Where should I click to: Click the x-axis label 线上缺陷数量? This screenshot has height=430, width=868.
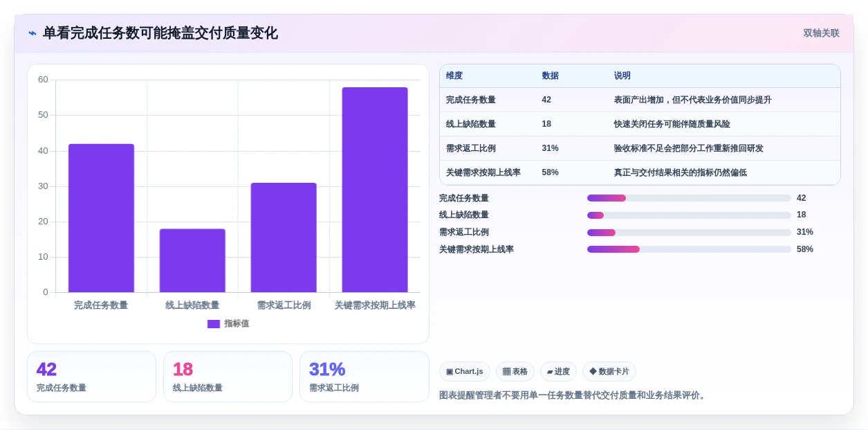(192, 305)
